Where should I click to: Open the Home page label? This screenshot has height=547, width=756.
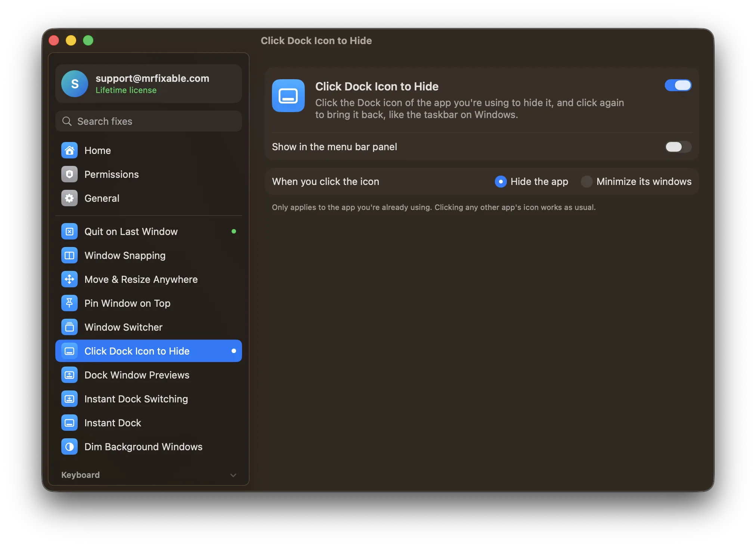(x=97, y=151)
